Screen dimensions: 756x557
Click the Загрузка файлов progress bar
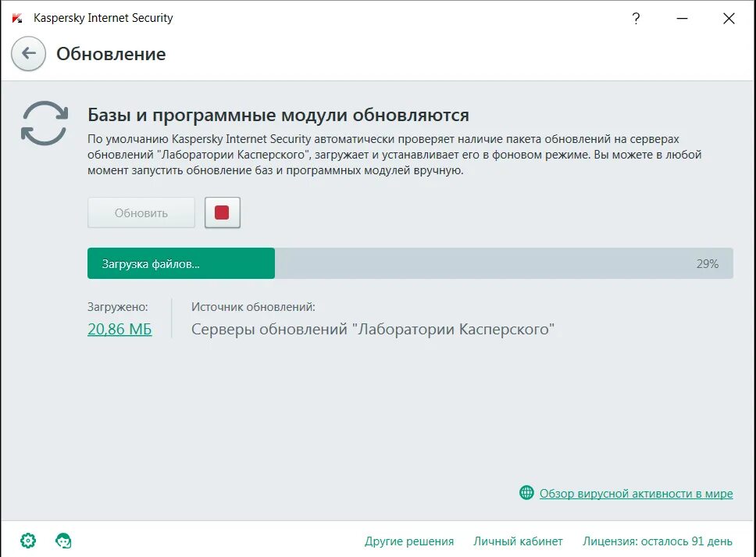tap(410, 263)
